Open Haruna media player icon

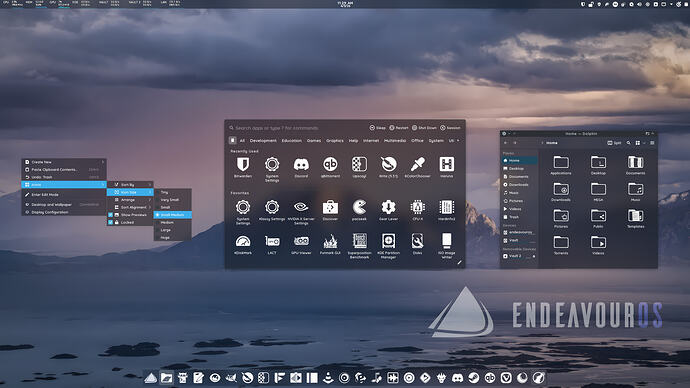[x=446, y=167]
